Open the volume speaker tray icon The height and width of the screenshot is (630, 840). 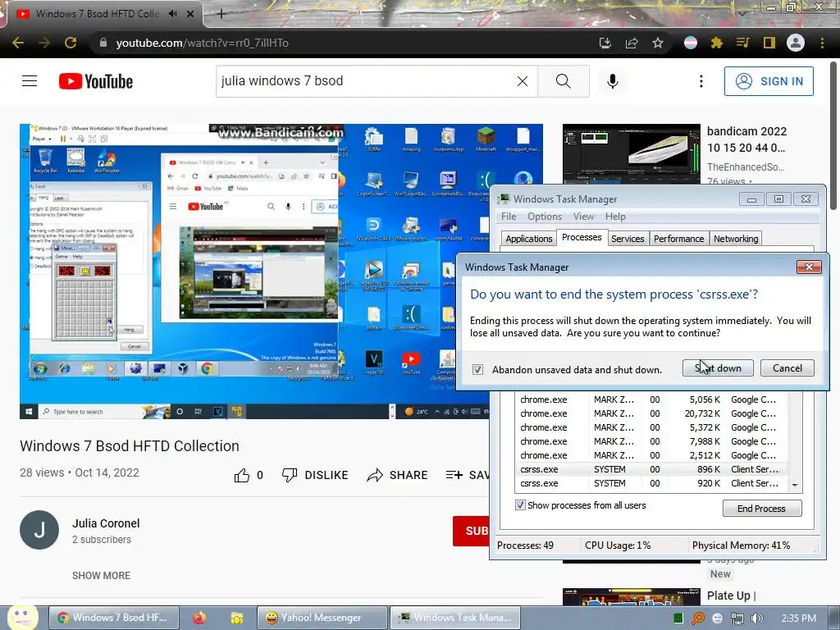point(757,619)
